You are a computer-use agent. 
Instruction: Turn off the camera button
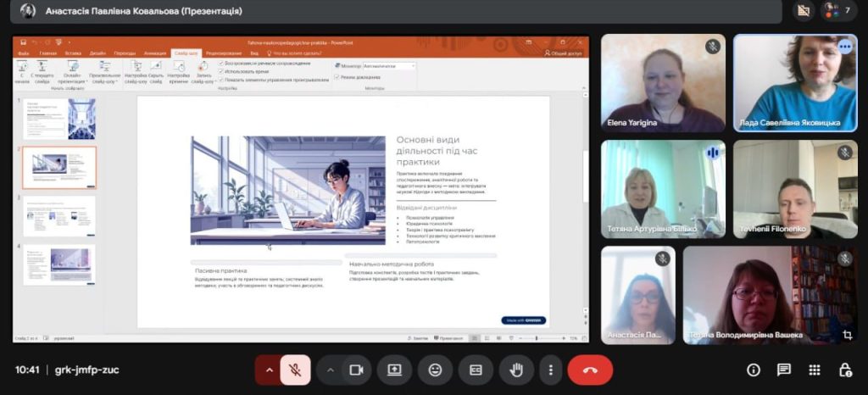(x=356, y=370)
